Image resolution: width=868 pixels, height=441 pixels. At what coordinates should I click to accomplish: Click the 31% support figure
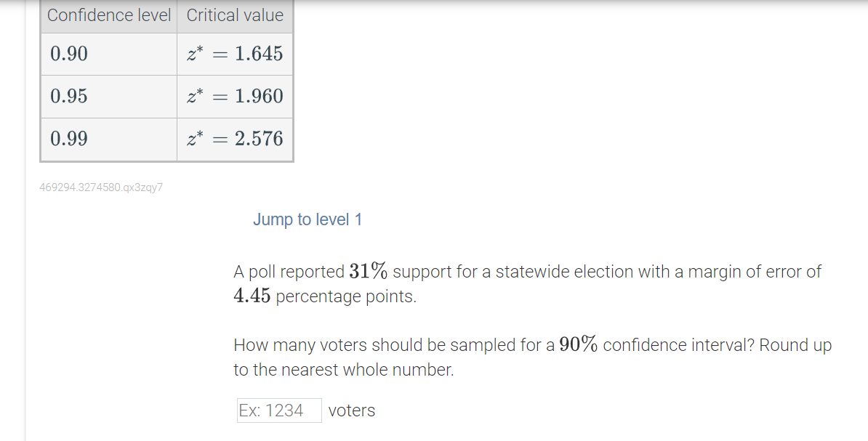368,272
